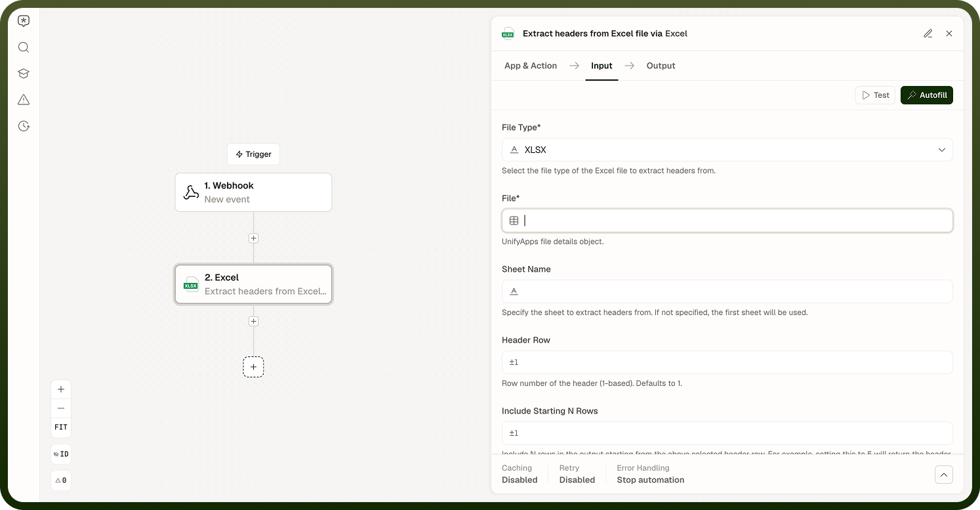This screenshot has height=510, width=980.
Task: Click the File Type dropdown chevron
Action: click(x=942, y=150)
